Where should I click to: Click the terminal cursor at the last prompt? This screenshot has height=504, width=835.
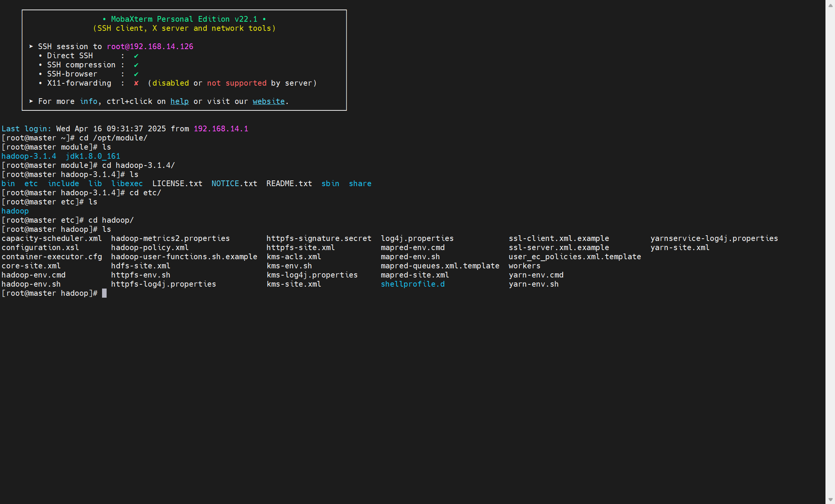(104, 293)
